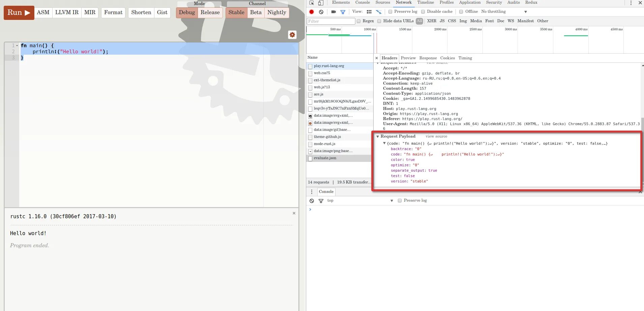Shorten the playground URL

click(141, 12)
